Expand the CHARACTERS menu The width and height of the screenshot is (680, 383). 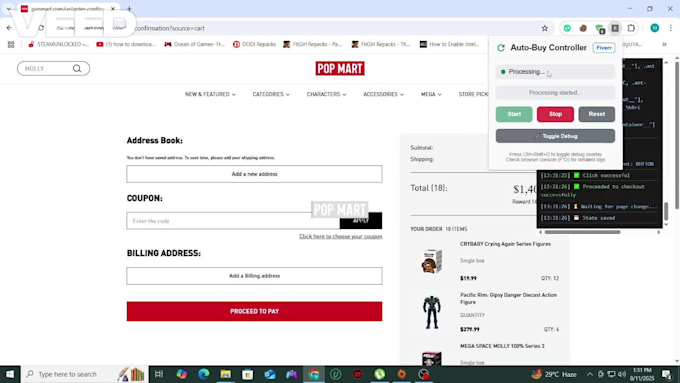tap(327, 94)
